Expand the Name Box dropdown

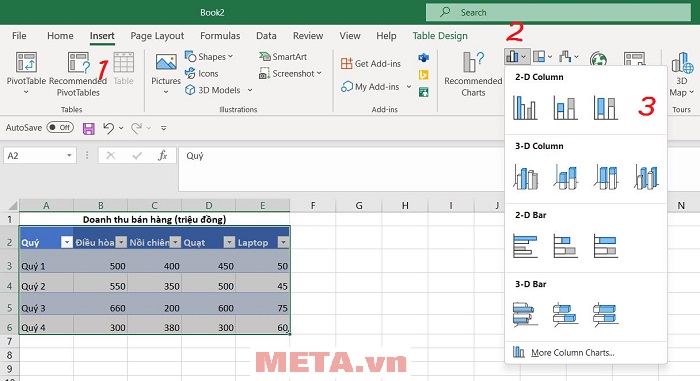tap(69, 155)
